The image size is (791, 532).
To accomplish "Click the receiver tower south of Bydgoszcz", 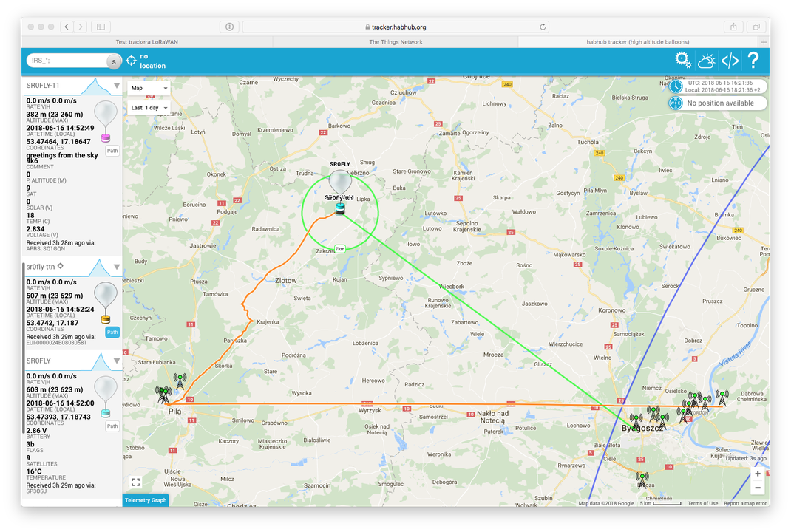I will [x=642, y=480].
